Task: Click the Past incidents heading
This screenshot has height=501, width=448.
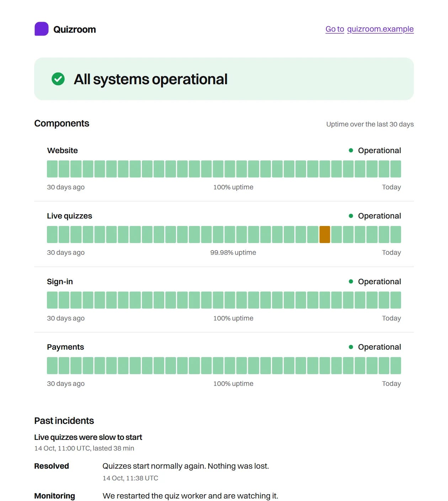Action: click(x=64, y=421)
